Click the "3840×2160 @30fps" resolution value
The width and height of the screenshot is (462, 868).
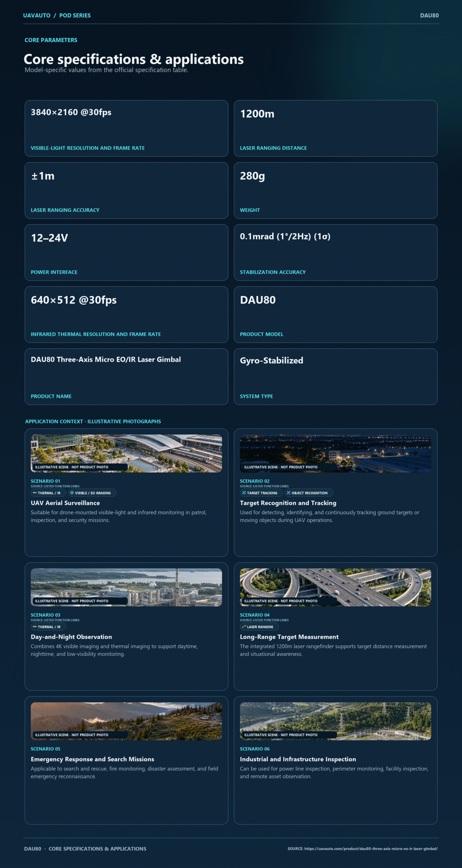tap(71, 112)
